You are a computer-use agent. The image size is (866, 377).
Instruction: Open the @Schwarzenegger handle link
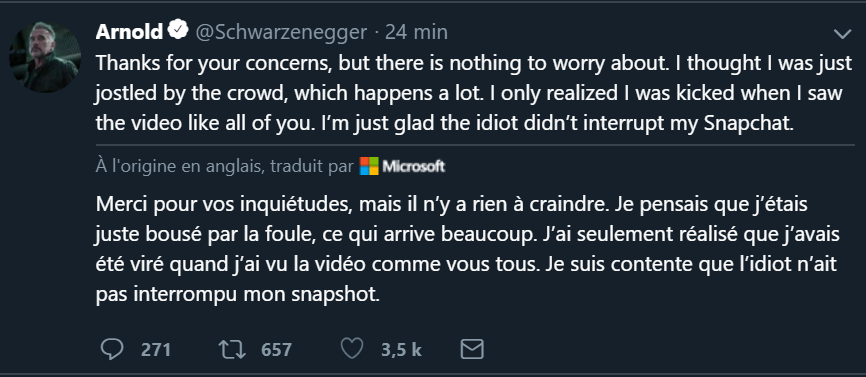pos(281,33)
